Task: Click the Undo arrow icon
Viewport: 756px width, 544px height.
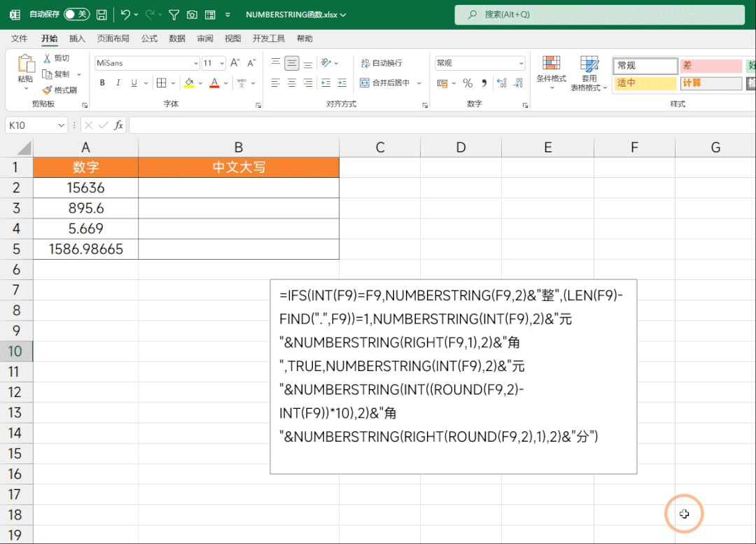Action: pos(125,15)
